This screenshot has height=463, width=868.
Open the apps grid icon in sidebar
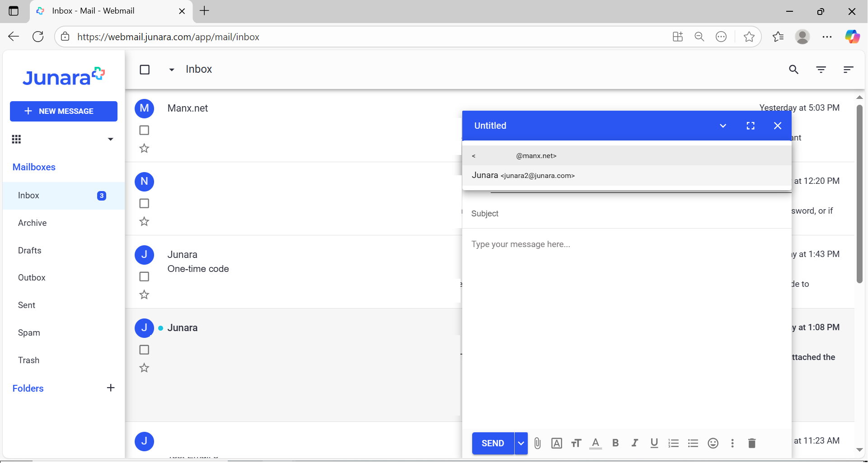17,139
